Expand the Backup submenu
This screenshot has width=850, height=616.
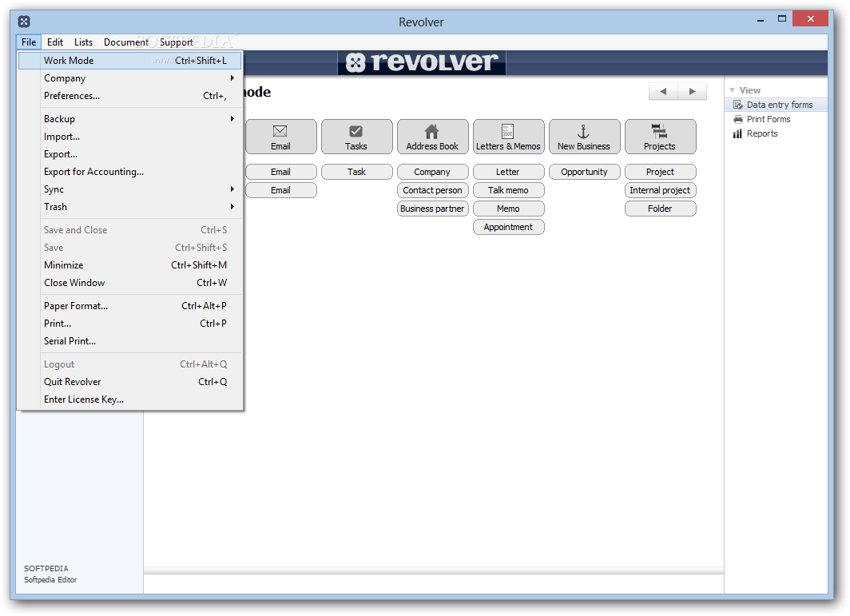coord(129,119)
